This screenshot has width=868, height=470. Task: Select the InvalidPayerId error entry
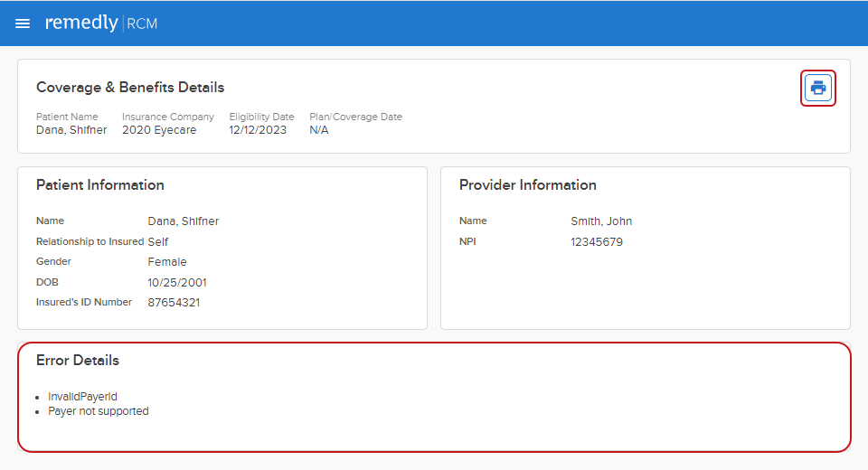tap(83, 397)
